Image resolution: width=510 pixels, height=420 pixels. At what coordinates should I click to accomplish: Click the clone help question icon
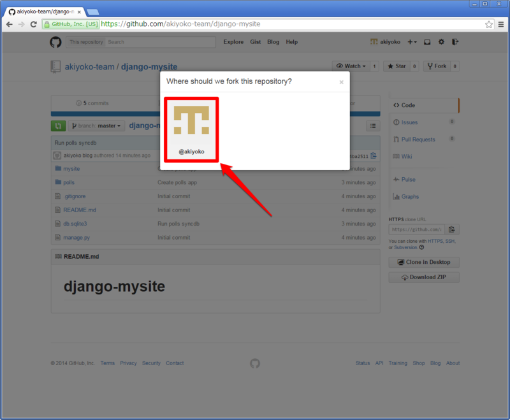pyautogui.click(x=422, y=247)
